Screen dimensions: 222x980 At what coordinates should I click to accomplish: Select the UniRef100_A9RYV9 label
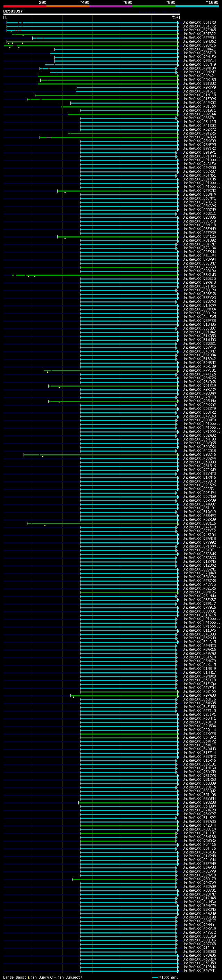click(x=199, y=88)
